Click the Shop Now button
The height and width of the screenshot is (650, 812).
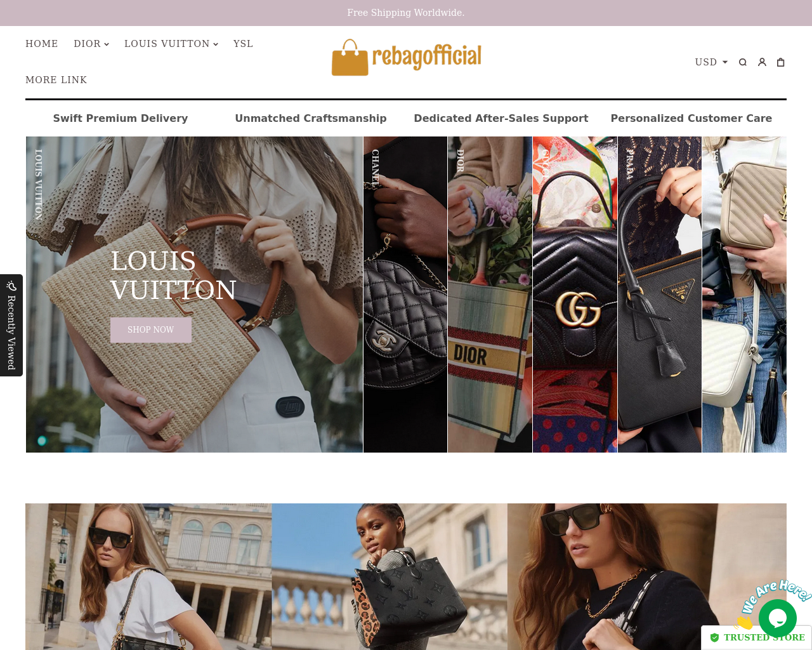(151, 330)
